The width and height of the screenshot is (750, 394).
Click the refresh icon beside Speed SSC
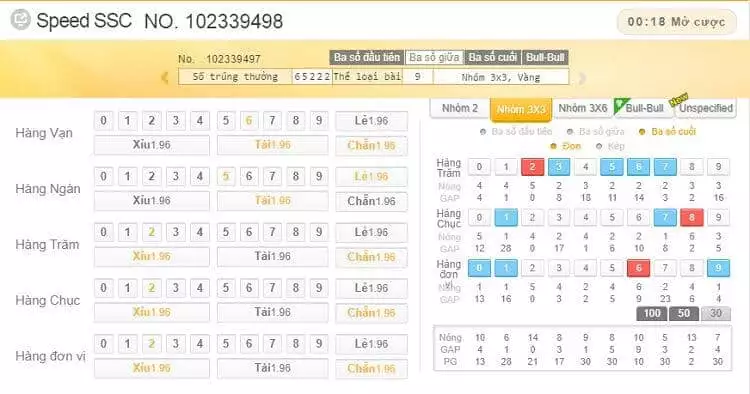(21, 20)
